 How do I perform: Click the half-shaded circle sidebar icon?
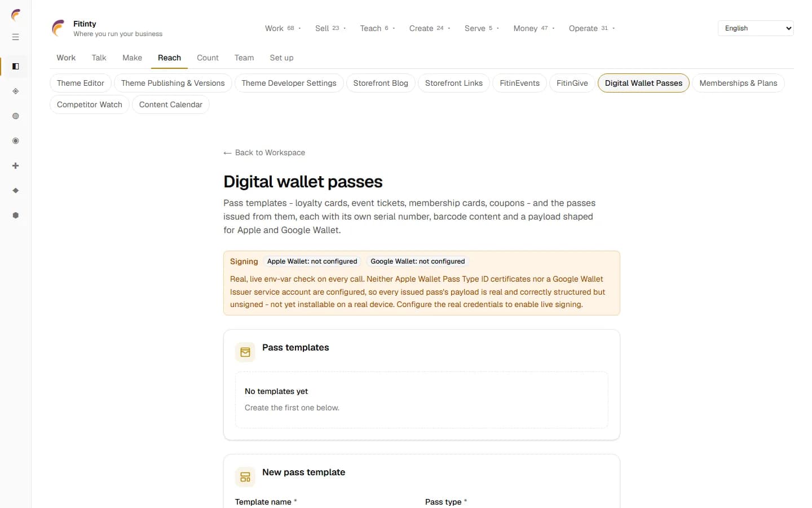[16, 116]
